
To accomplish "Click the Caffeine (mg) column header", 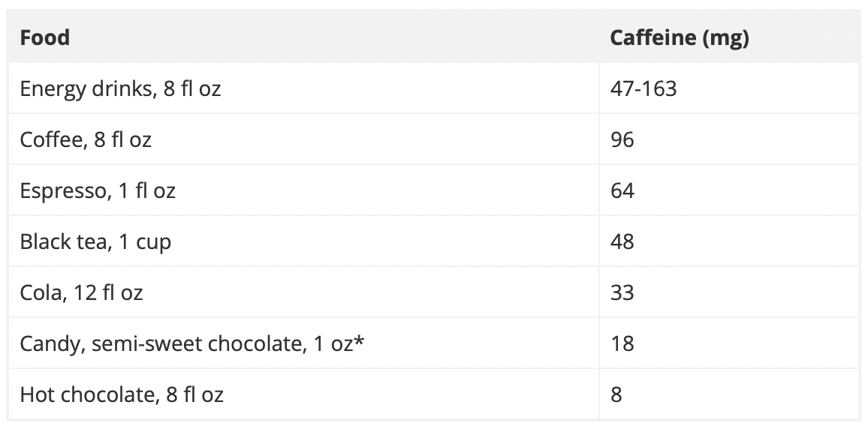I will (x=680, y=37).
